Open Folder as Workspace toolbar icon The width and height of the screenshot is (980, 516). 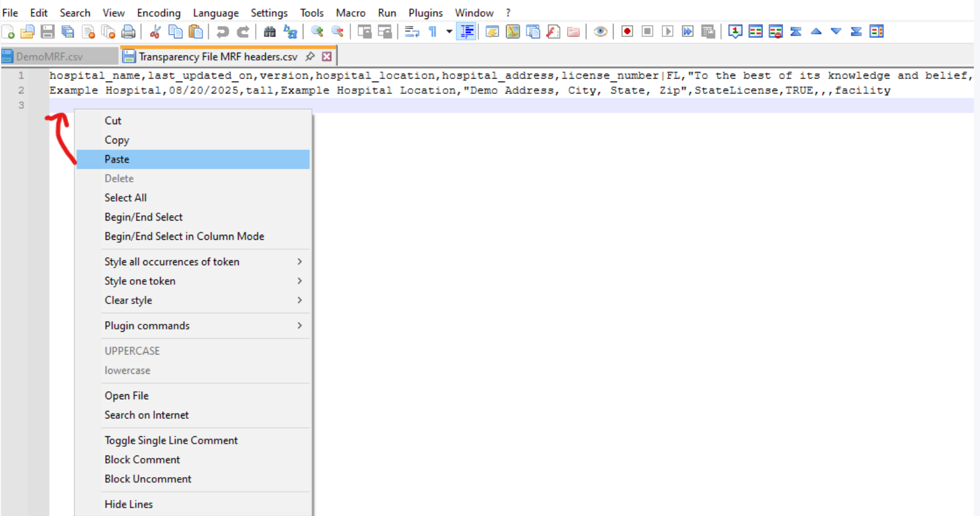[573, 32]
